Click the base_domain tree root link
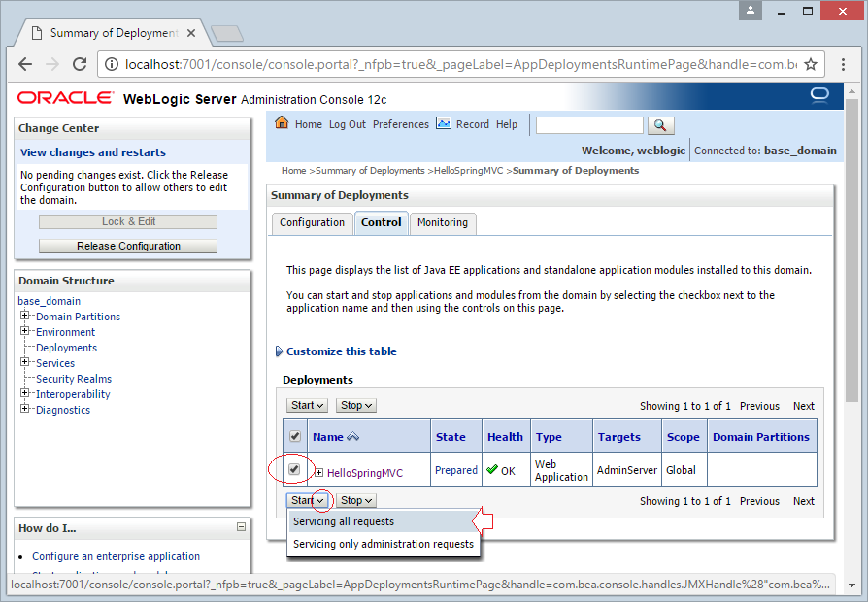This screenshot has width=868, height=602. 50,301
